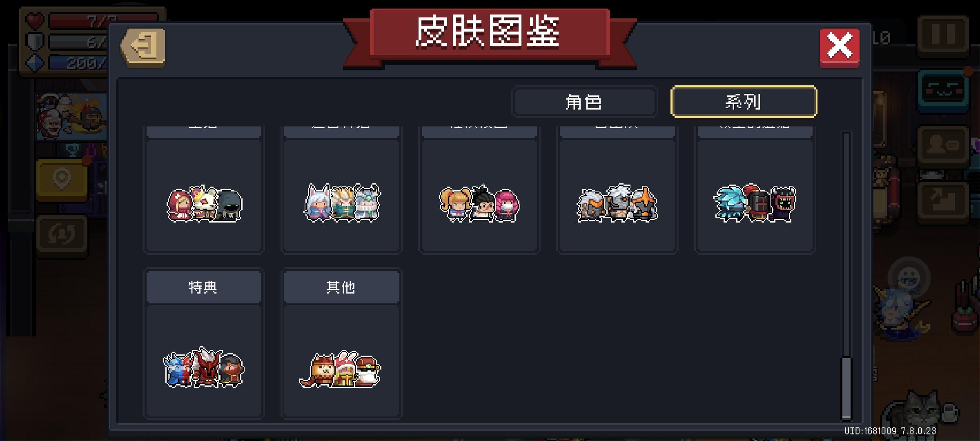Open the 特典 skin series card

(204, 343)
